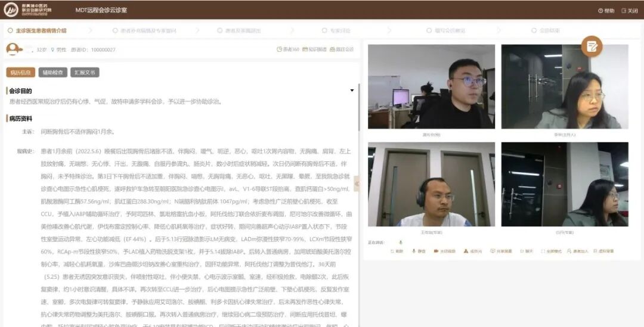644x327 pixels.
Task: Click the 会诊目的 heading
Action: [20, 91]
